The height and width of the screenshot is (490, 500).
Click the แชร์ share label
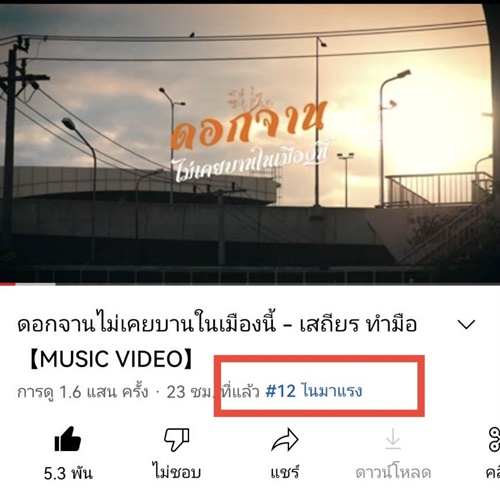coord(285,473)
